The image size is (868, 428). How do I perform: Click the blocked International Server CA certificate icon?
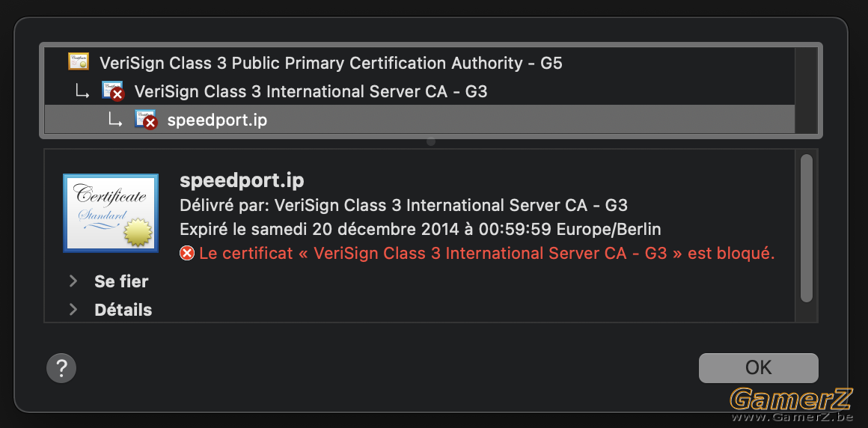pos(112,91)
